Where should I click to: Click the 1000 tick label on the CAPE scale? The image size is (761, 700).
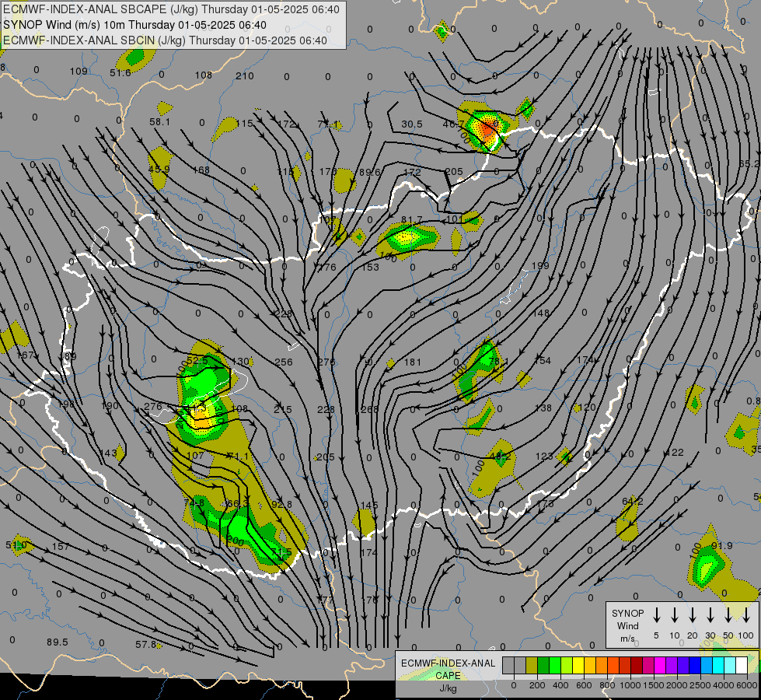coord(630,685)
